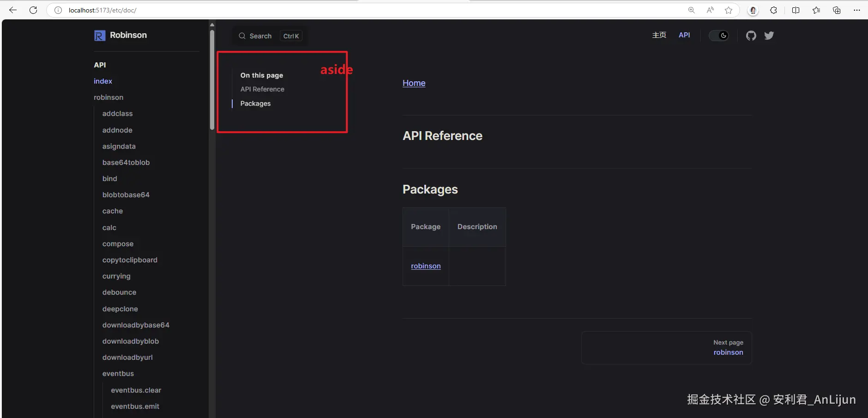
Task: Click the Robinson site title
Action: 128,35
